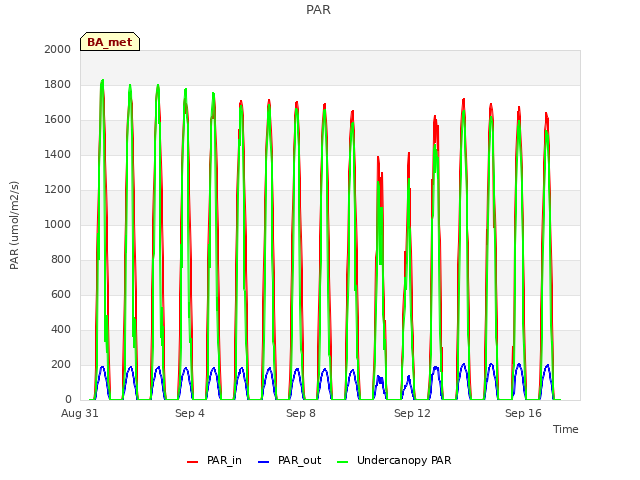The image size is (640, 480).
Task: Click the Sep 4 x-axis label
Action: (x=190, y=413)
